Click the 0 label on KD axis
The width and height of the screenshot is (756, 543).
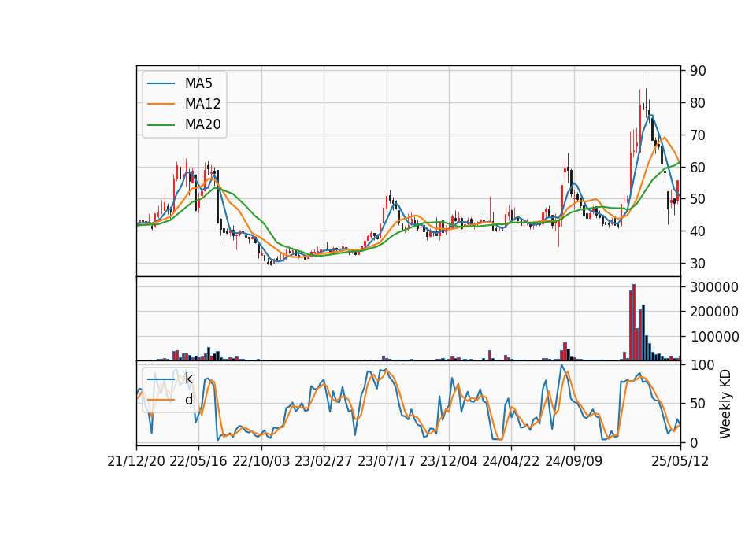tap(694, 442)
